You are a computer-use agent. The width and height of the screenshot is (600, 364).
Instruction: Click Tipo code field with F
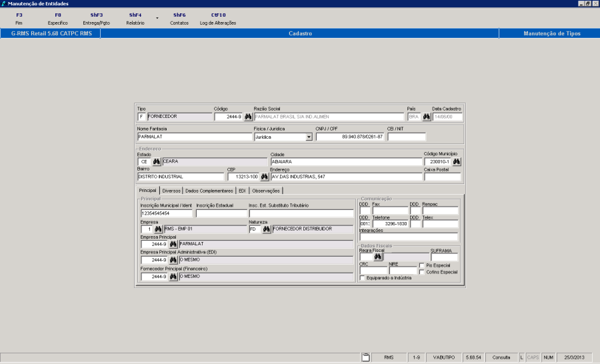coord(141,117)
